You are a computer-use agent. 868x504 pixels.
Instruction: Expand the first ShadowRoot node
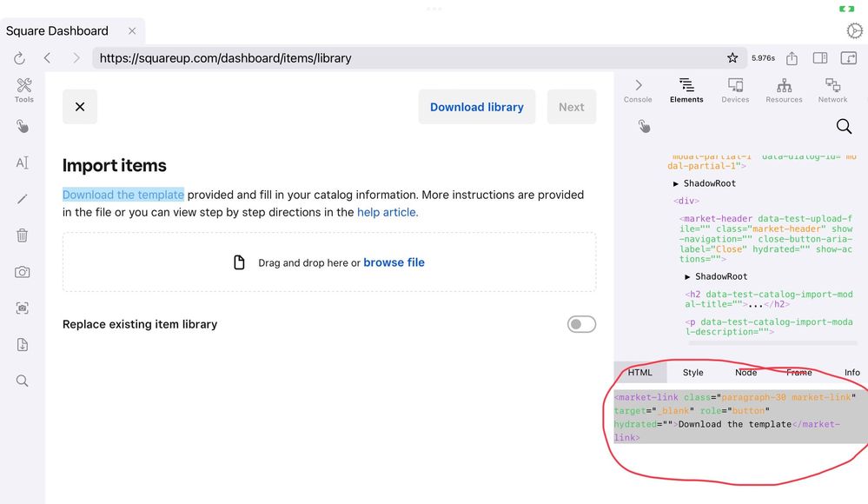click(677, 183)
